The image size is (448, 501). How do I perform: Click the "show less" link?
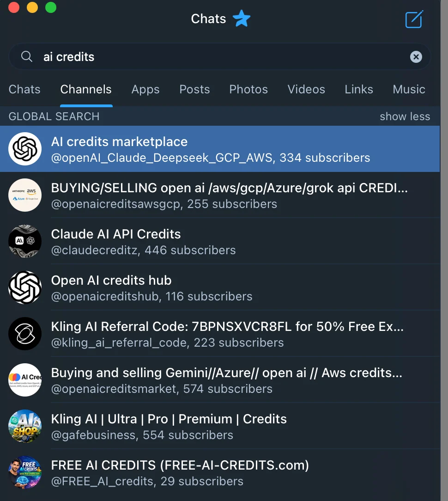pos(405,116)
